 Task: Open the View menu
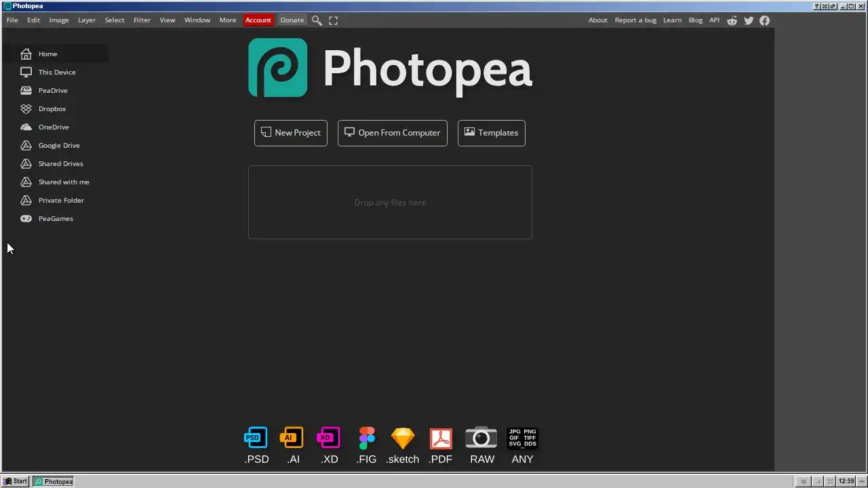point(167,20)
